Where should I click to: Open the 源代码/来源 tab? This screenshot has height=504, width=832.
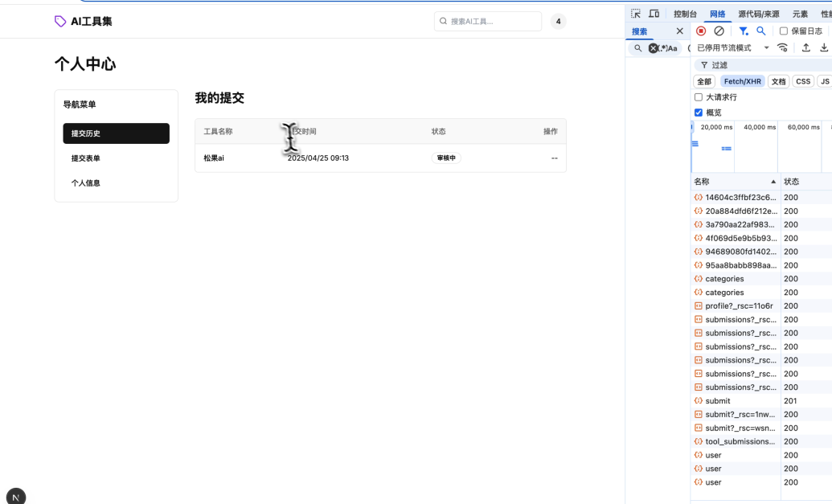758,14
